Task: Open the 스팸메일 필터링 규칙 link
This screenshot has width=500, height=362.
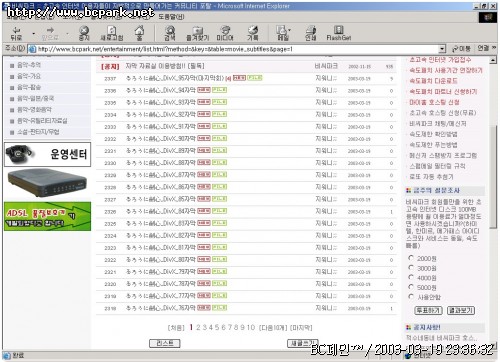Action: (x=437, y=166)
